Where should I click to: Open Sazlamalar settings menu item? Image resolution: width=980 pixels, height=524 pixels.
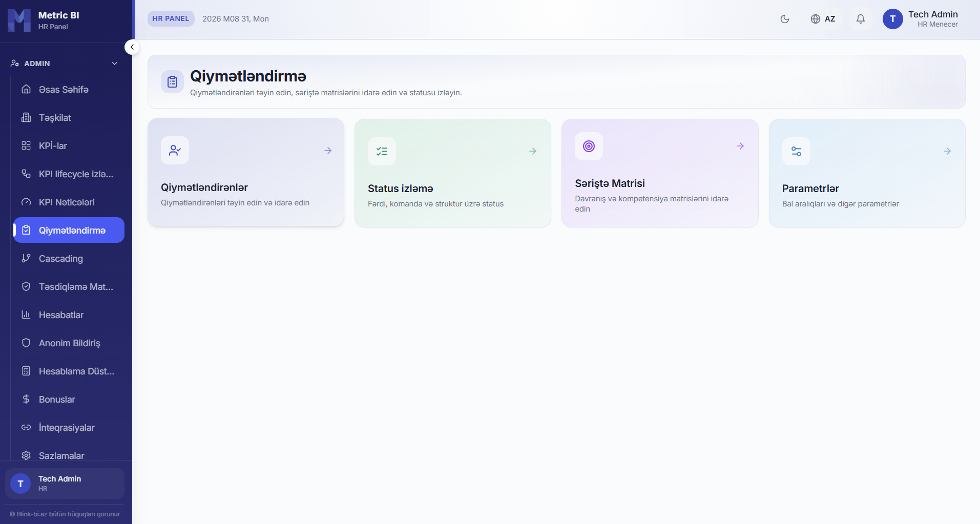pos(69,455)
